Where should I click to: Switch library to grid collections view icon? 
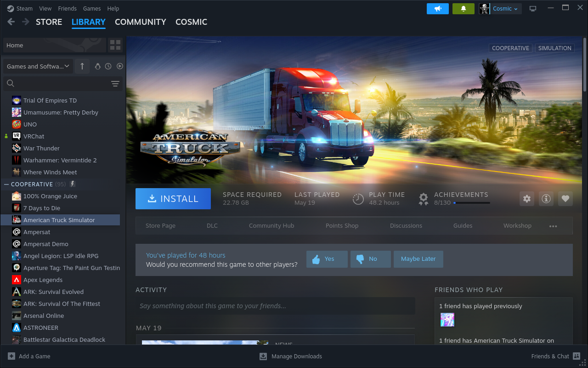coord(115,45)
